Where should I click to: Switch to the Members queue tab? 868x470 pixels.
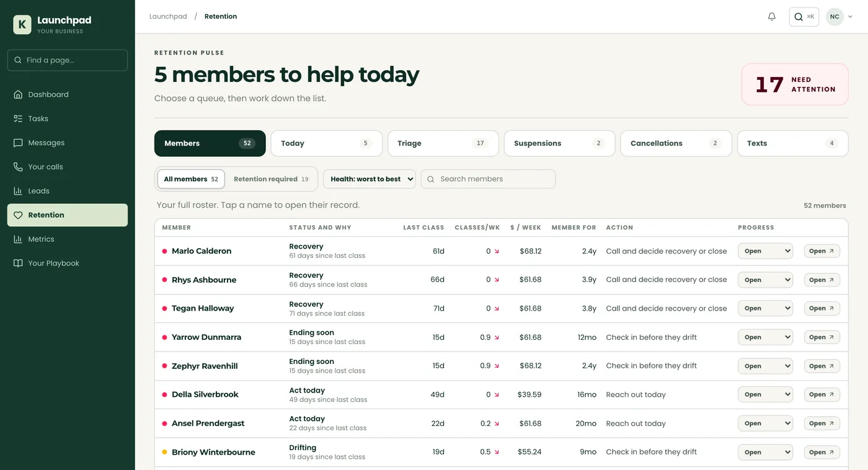click(210, 143)
